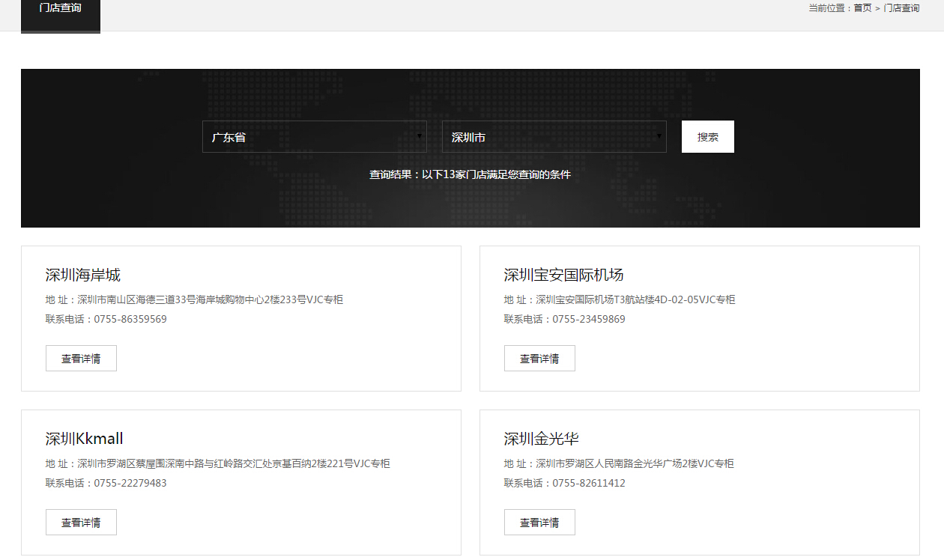Click phone number 0755-23459869

589,319
